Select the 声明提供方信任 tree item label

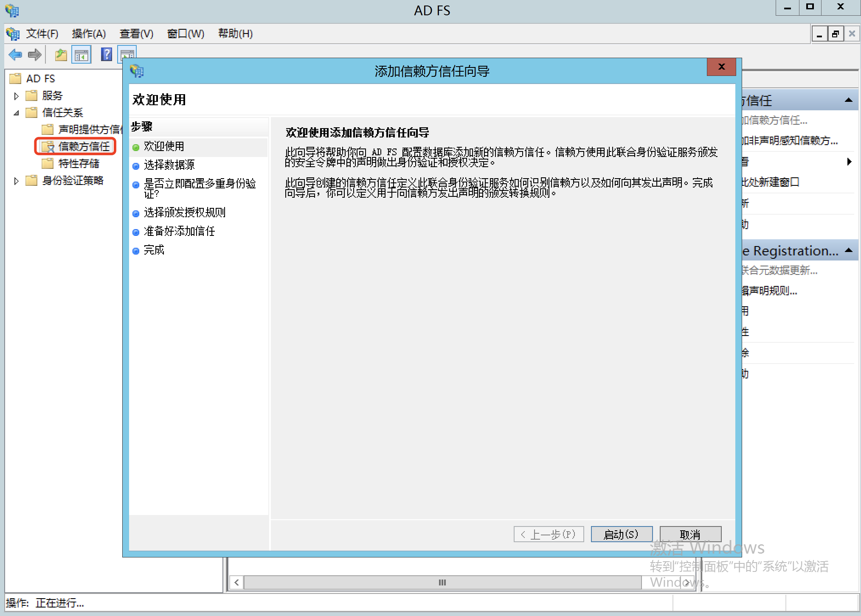[90, 129]
